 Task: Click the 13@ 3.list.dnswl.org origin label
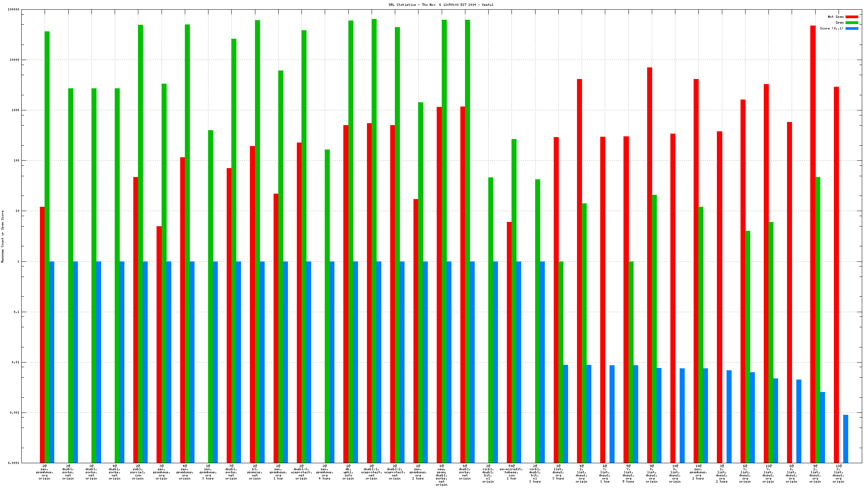pos(839,474)
